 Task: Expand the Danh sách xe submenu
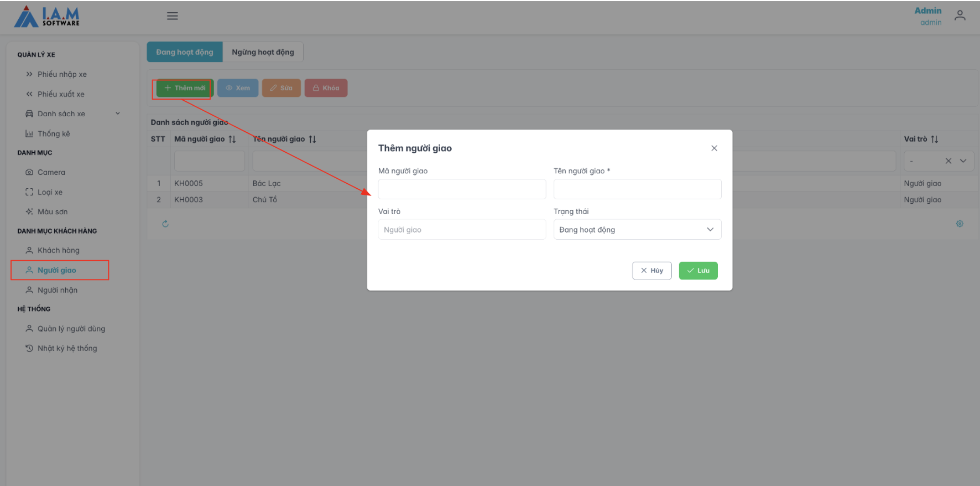click(117, 114)
